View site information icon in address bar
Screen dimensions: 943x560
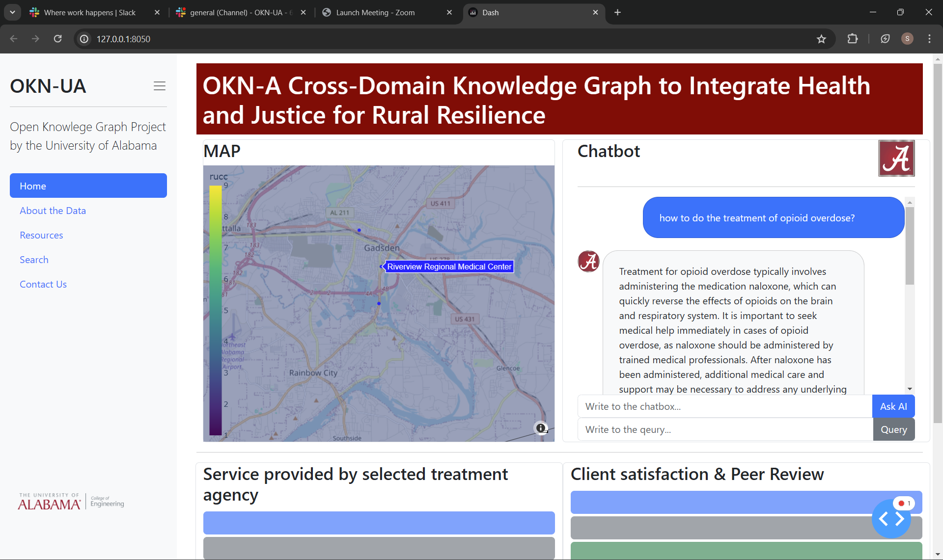click(x=84, y=39)
